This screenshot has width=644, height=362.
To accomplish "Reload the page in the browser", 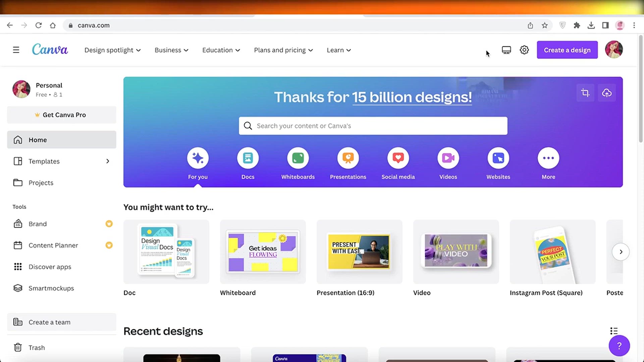I will (39, 25).
